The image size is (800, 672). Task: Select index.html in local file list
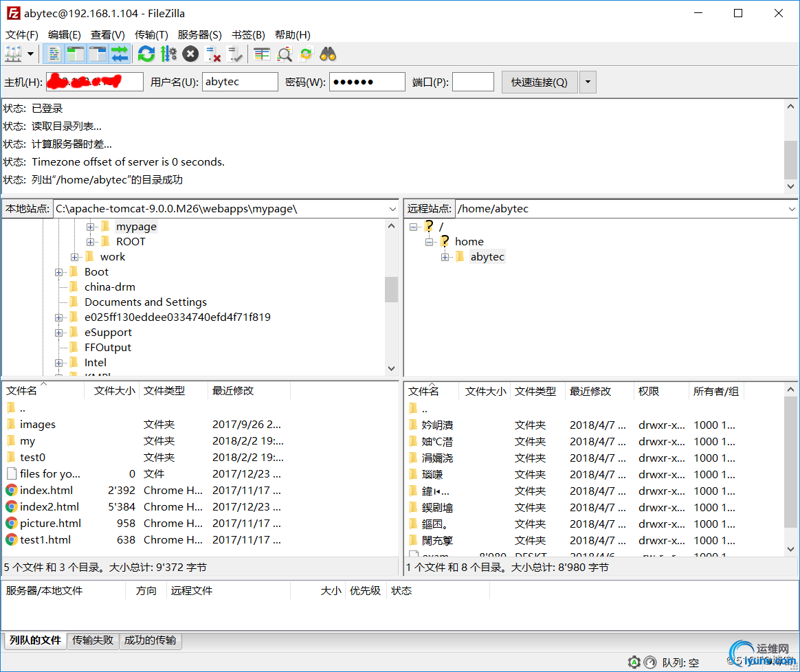(46, 491)
